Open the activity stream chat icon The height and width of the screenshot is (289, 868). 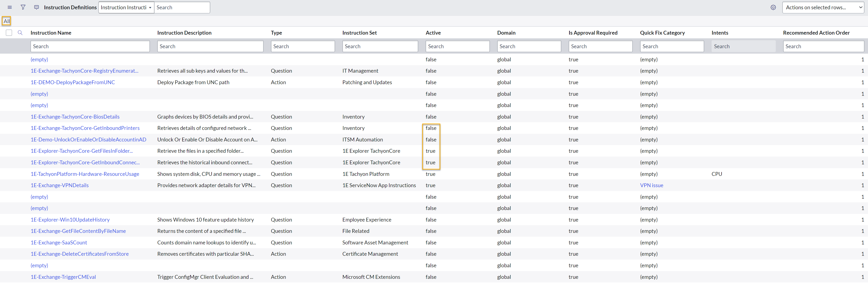point(36,7)
